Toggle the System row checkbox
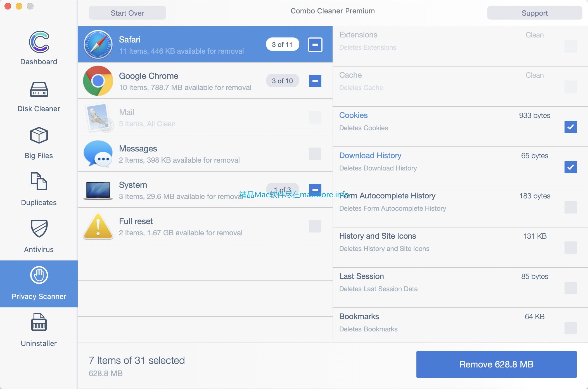 click(x=315, y=189)
